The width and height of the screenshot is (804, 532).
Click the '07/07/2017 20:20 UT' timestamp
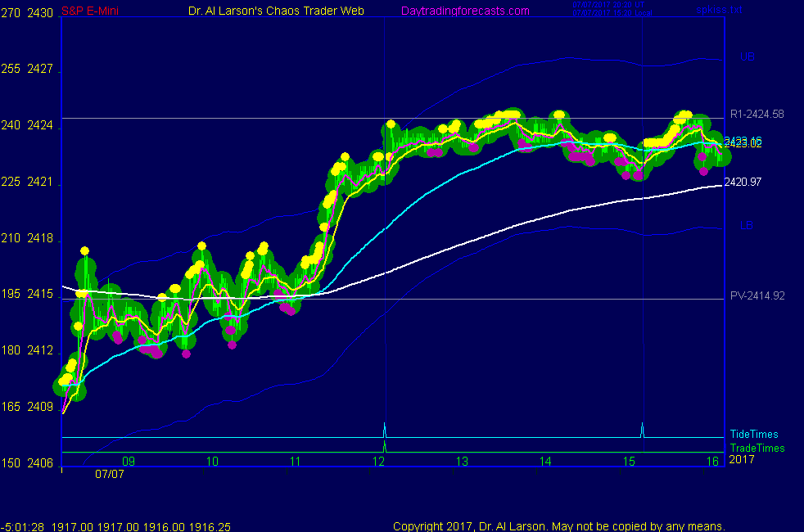608,5
